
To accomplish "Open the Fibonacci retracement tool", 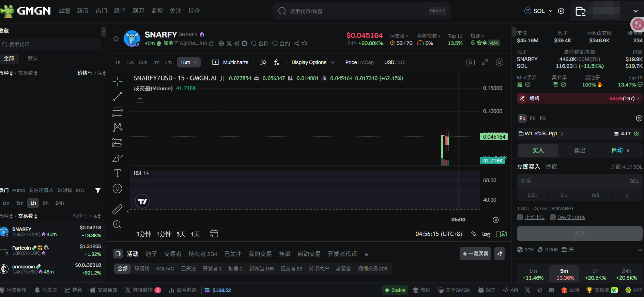I will click(117, 112).
